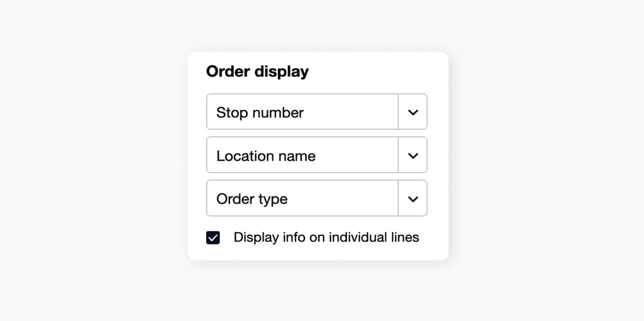
Task: Click the dropdown arrow in the second selector
Action: click(413, 155)
